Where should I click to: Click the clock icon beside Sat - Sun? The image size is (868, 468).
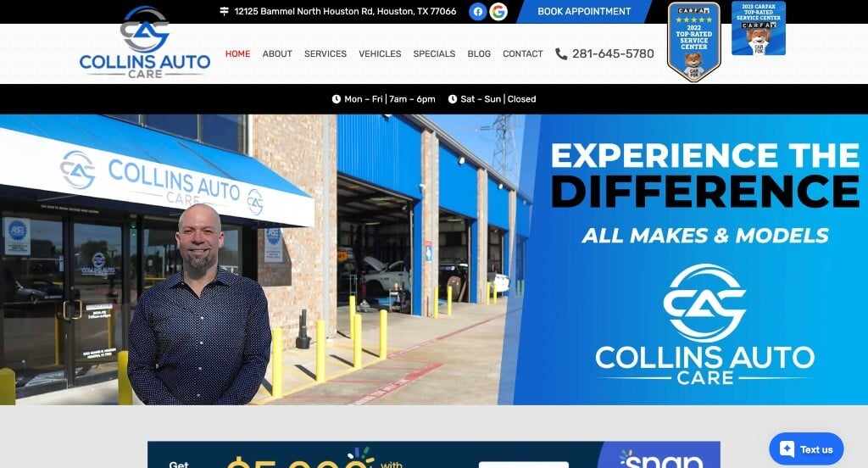tap(453, 99)
